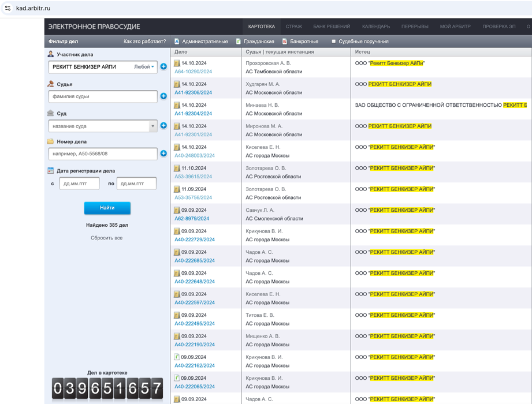Open case A41-92301/2024

pos(193,134)
